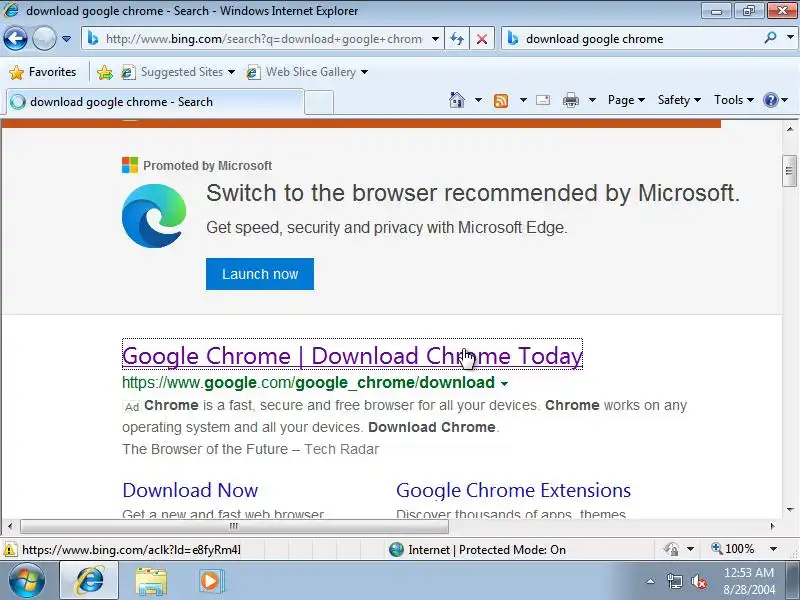Open Windows Media Player from taskbar

point(210,581)
